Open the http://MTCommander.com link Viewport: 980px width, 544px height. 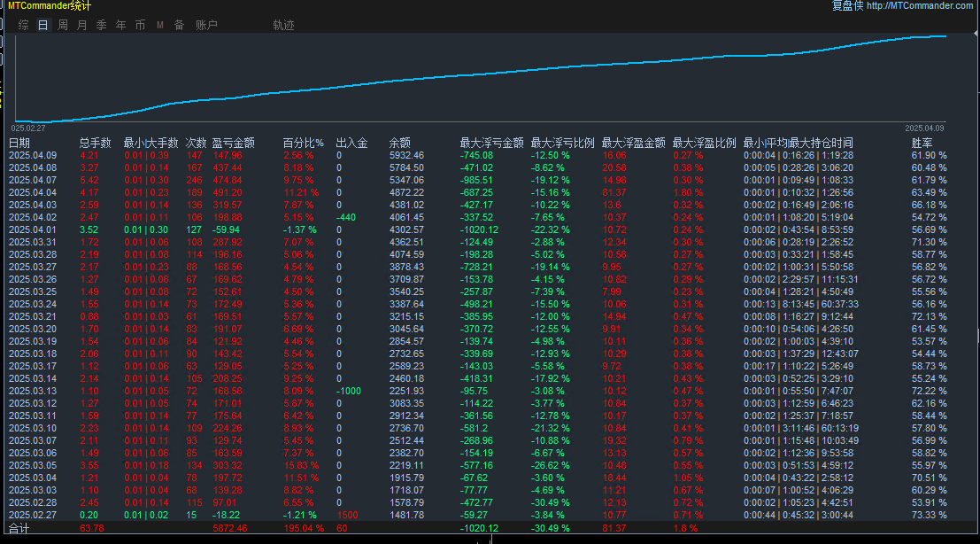click(920, 5)
